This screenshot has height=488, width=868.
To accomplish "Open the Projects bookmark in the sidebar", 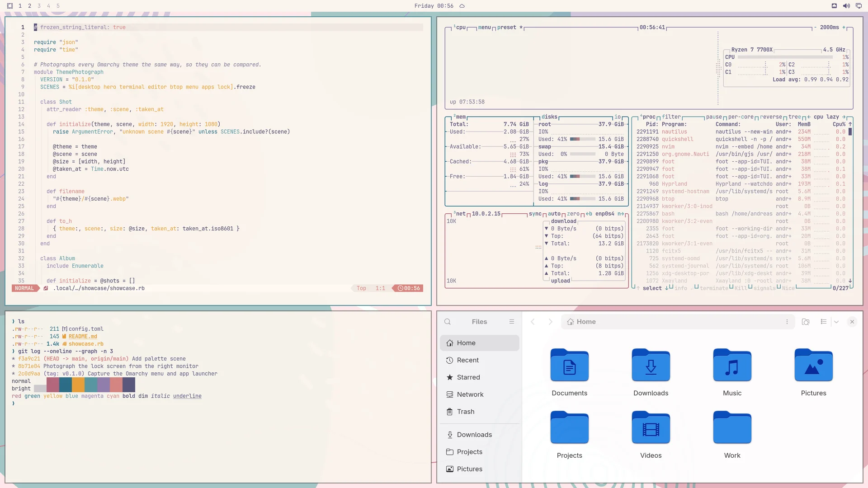I will [480, 452].
